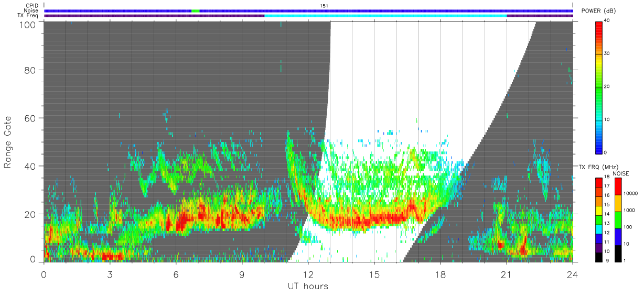Screen dimensions: 644x297
Task: Click the cyan section of the TX Freq bar
Action: (385, 16)
